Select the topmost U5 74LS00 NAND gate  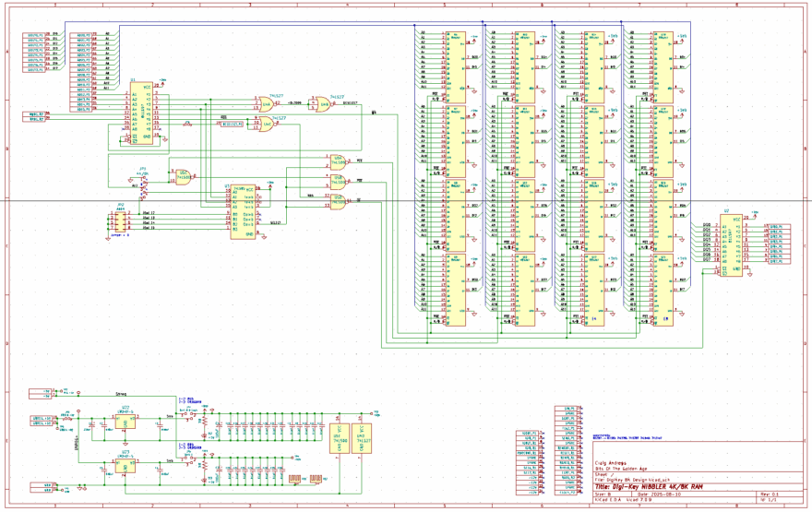click(339, 161)
